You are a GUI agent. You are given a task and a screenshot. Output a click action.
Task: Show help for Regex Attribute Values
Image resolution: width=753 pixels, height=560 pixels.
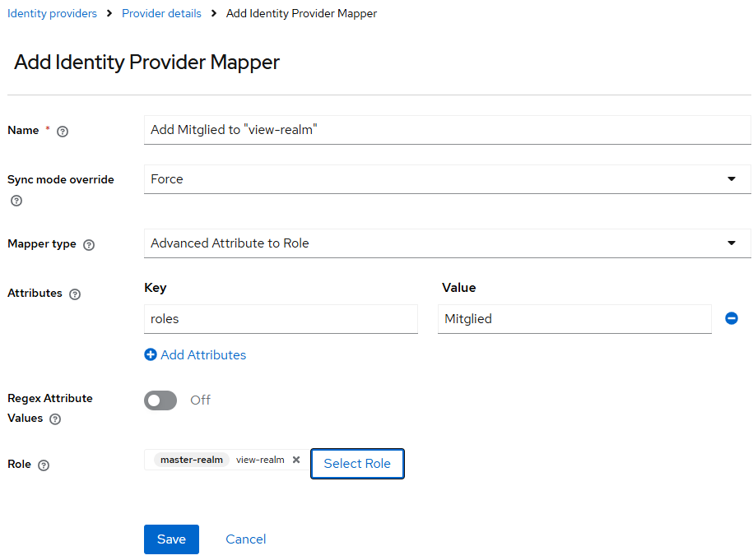coord(55,419)
